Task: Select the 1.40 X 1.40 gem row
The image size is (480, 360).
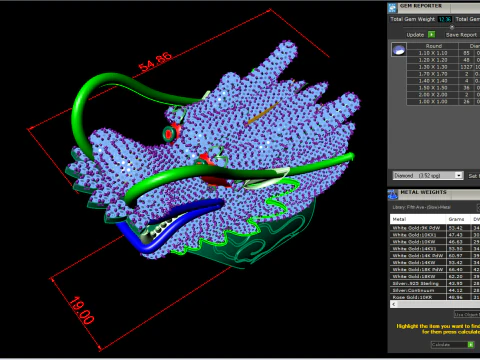Action: pos(443,81)
